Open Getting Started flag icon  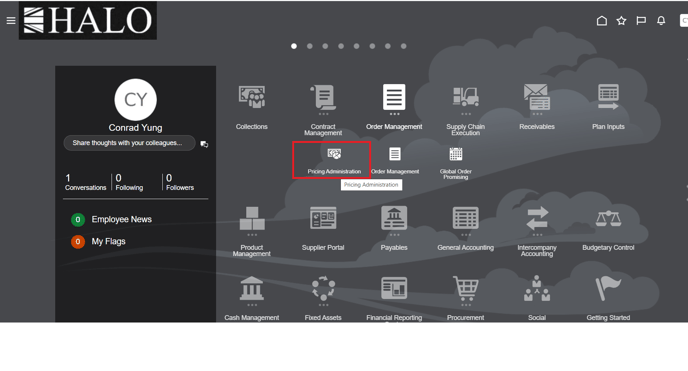[608, 288]
